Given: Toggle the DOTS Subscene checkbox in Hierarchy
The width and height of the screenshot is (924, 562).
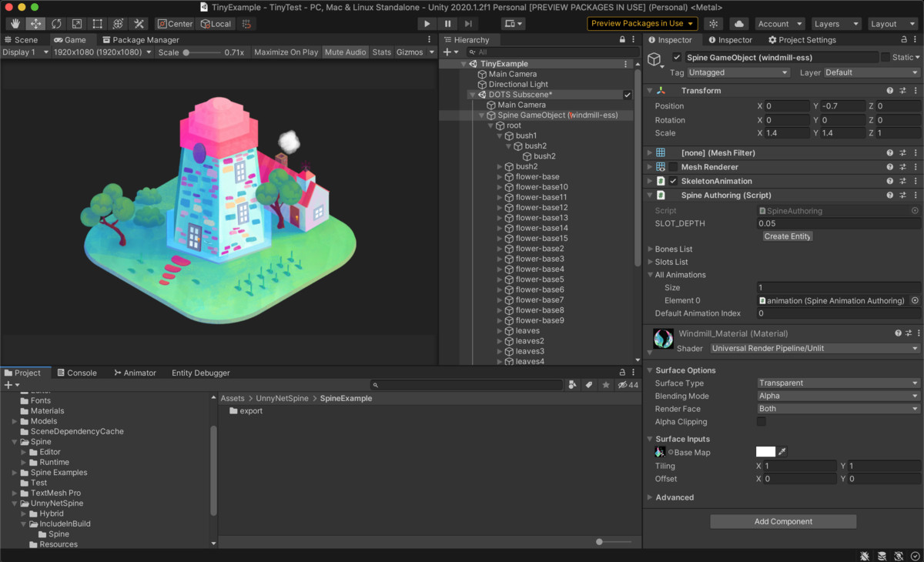Looking at the screenshot, I should (x=629, y=94).
